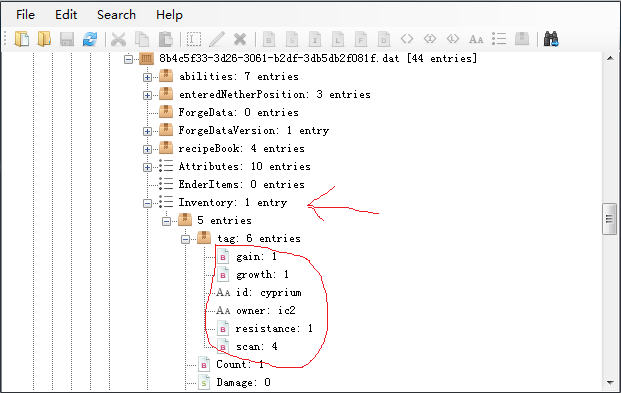Click the Paste clipboard icon
This screenshot has width=621, height=393.
click(x=166, y=39)
